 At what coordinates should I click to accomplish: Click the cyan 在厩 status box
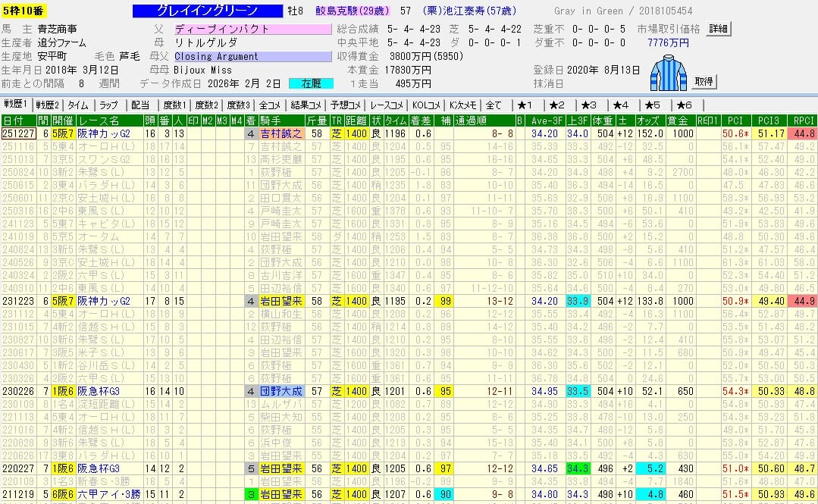pos(311,83)
